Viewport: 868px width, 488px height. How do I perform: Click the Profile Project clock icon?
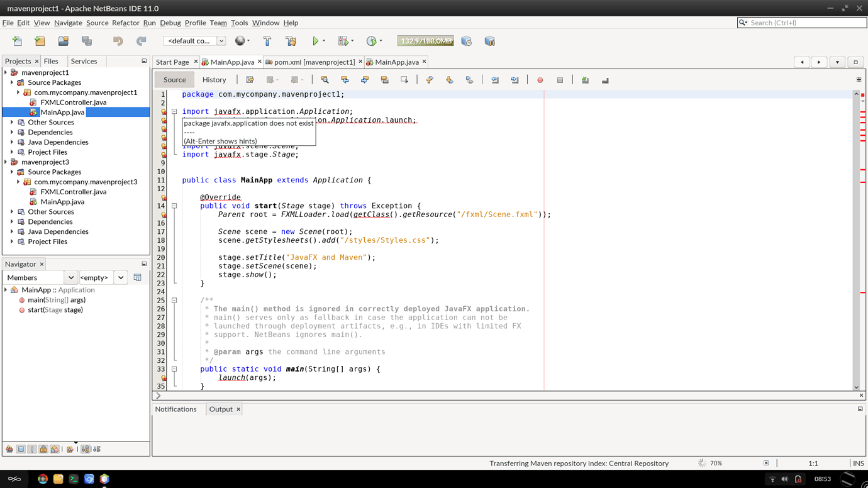[372, 41]
